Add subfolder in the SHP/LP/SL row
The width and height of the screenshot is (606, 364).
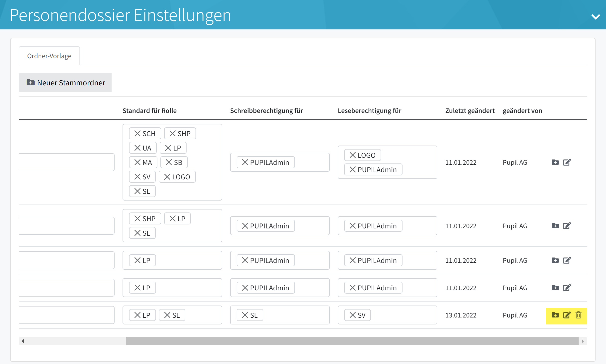555,226
